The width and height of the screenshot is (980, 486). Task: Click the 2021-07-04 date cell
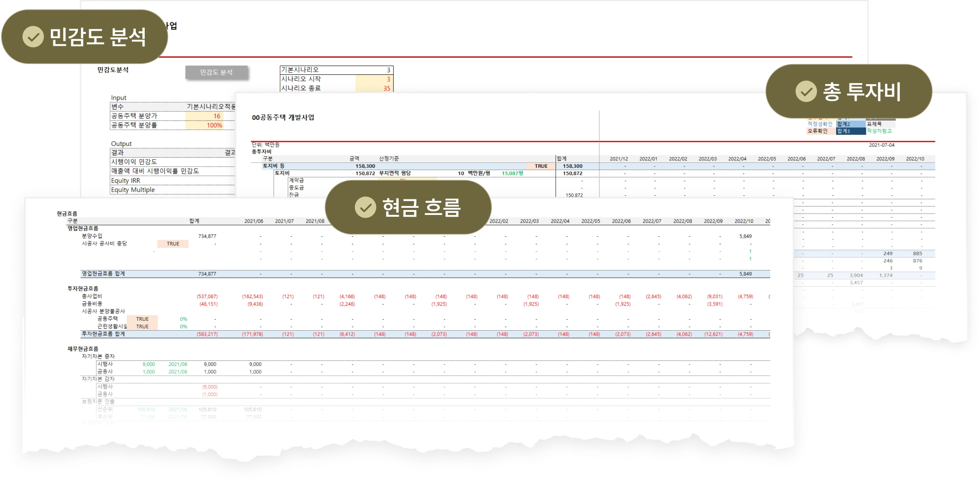pyautogui.click(x=882, y=145)
